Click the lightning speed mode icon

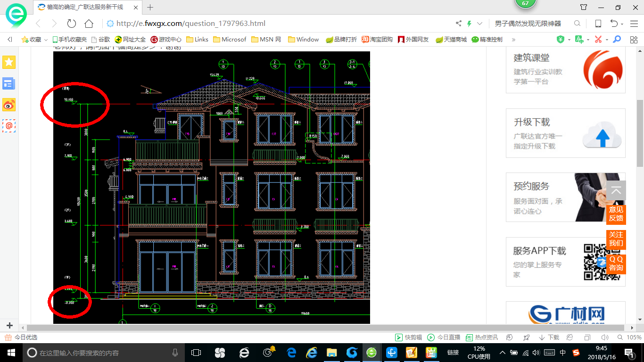(x=469, y=24)
